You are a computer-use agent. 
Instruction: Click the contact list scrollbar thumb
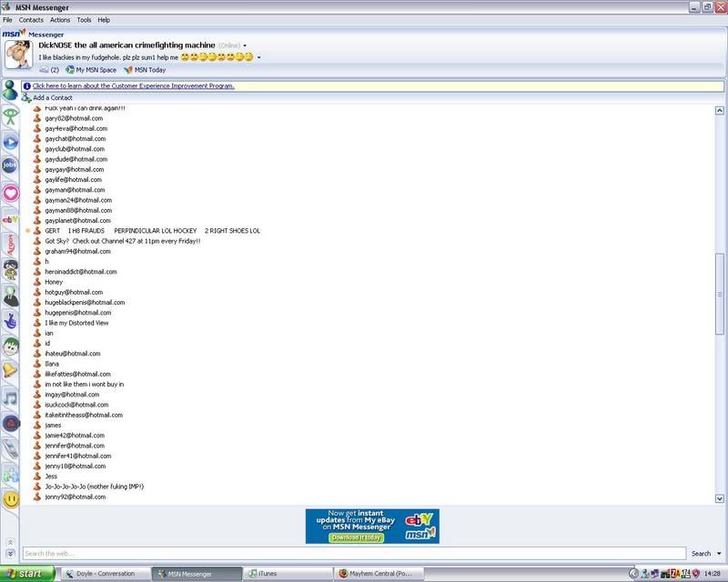click(720, 294)
